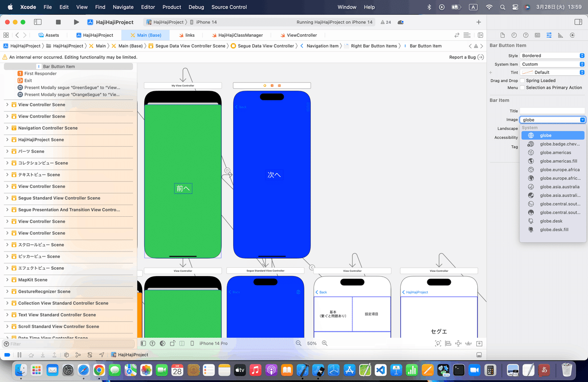Click the outline Filter field
Screen dimensions: 588x382
point(69,344)
